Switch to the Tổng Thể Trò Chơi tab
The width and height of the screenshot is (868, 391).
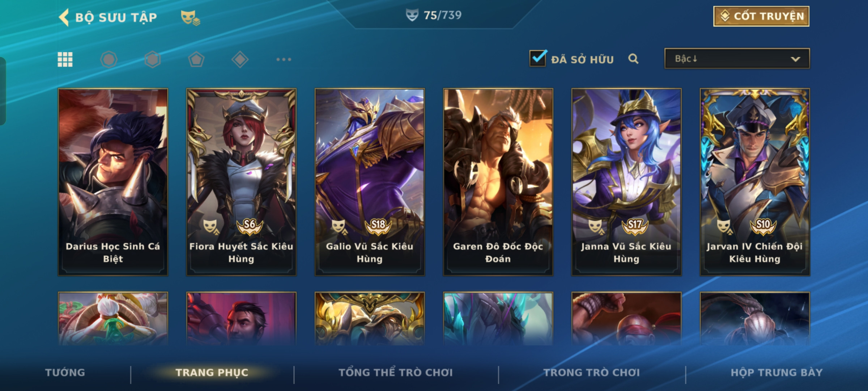396,373
